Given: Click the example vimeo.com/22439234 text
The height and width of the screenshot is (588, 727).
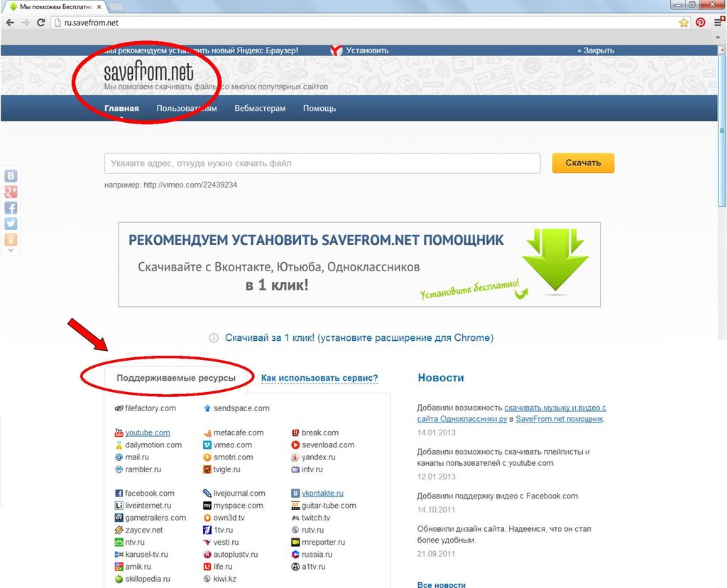Looking at the screenshot, I should 190,185.
